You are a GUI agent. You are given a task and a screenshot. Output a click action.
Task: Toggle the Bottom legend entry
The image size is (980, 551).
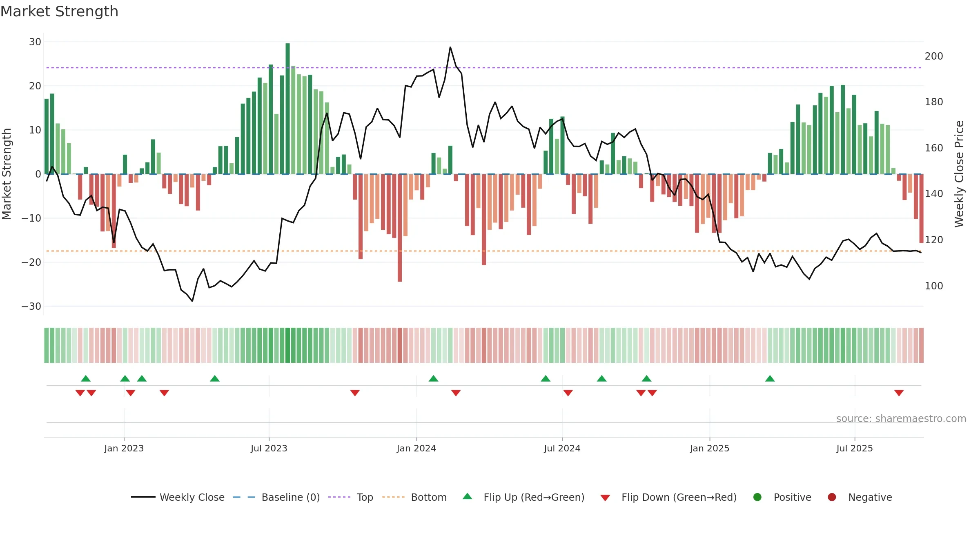(x=414, y=497)
